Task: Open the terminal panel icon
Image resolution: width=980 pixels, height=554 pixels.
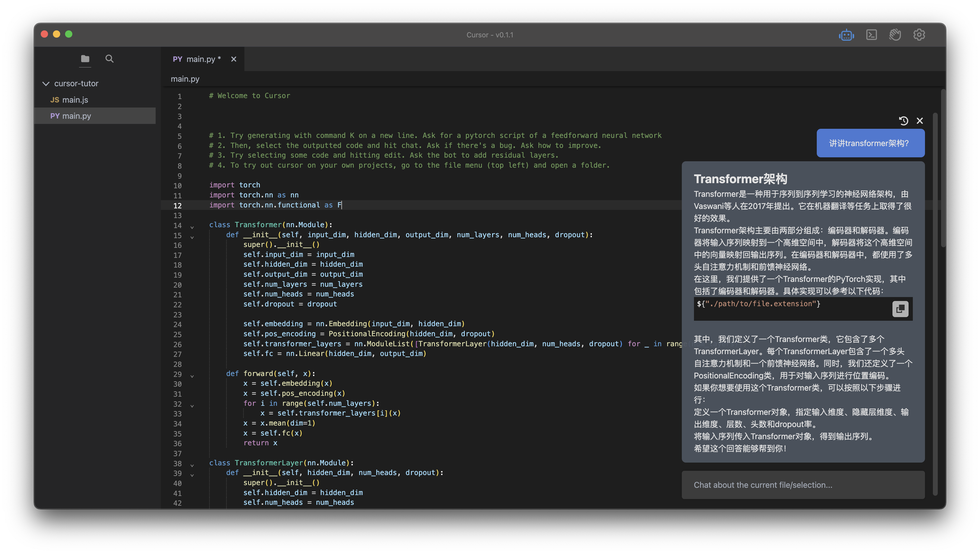Action: coord(871,35)
